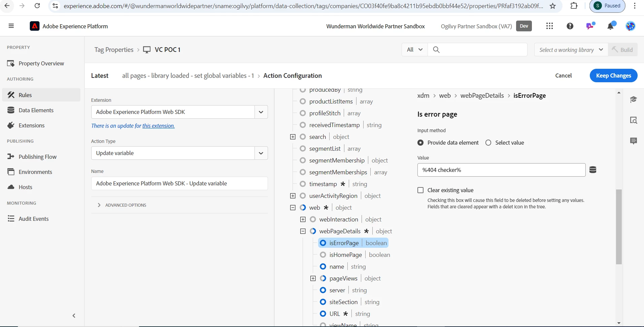Screen dimensions: 644x327
Task: Open Hosts in sidebar
Action: 41,187
